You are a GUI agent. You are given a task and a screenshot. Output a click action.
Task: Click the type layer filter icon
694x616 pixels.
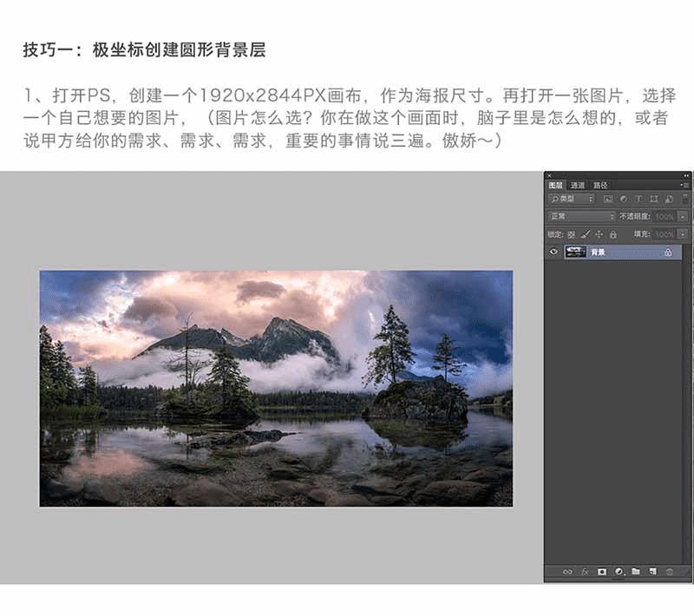pos(638,200)
